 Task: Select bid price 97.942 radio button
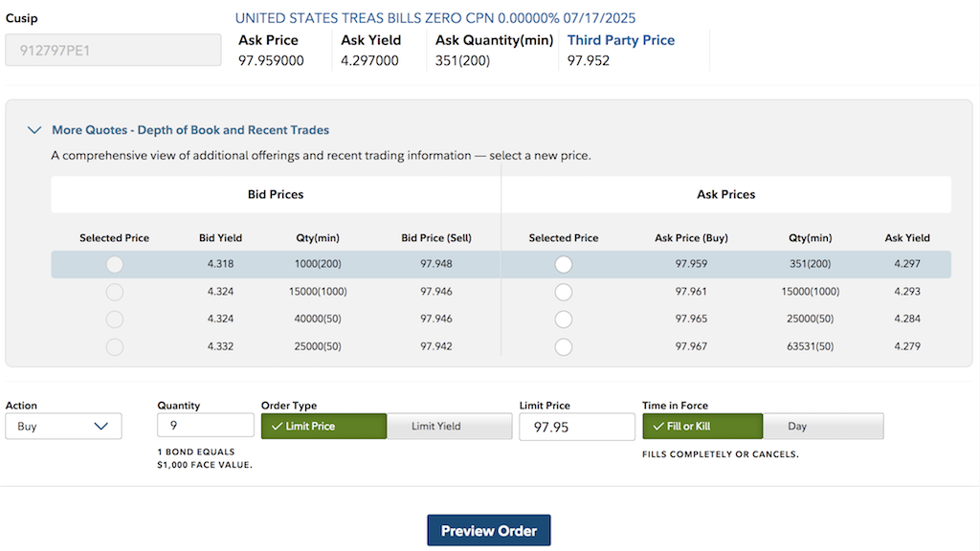pos(115,347)
